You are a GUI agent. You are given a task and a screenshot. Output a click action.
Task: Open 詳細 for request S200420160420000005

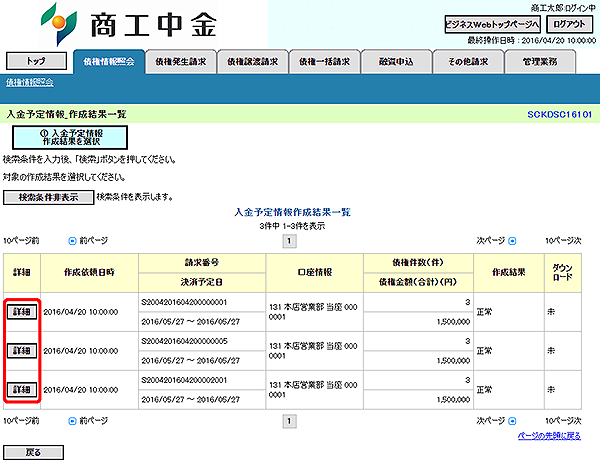click(x=22, y=351)
